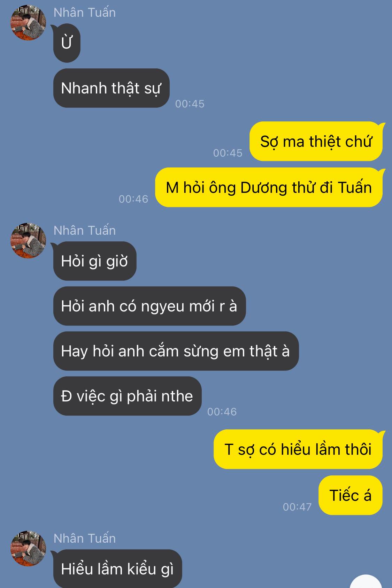Tap the Nhân Tuấn name above "Hiểu lầm kiểu gì"

point(85,538)
